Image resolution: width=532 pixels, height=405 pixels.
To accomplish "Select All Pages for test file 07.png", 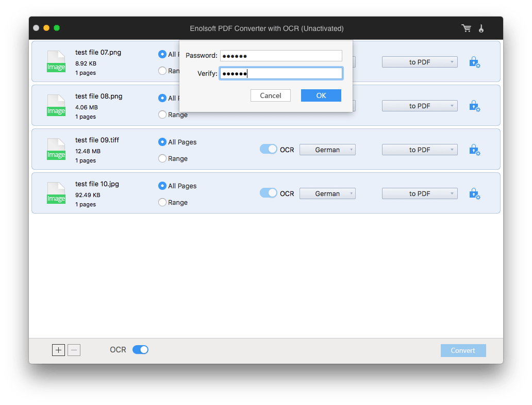I will click(x=162, y=54).
